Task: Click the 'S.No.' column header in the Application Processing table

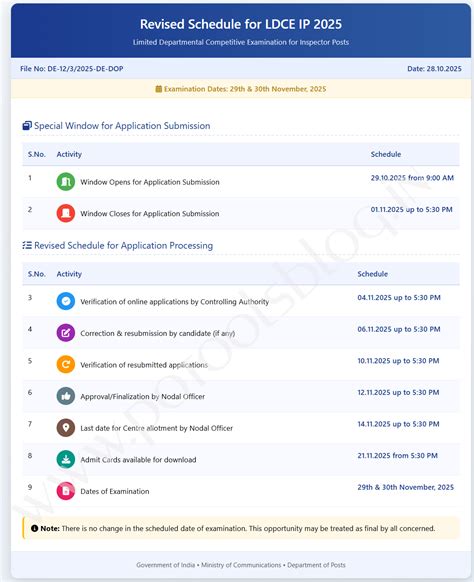Action: 37,274
